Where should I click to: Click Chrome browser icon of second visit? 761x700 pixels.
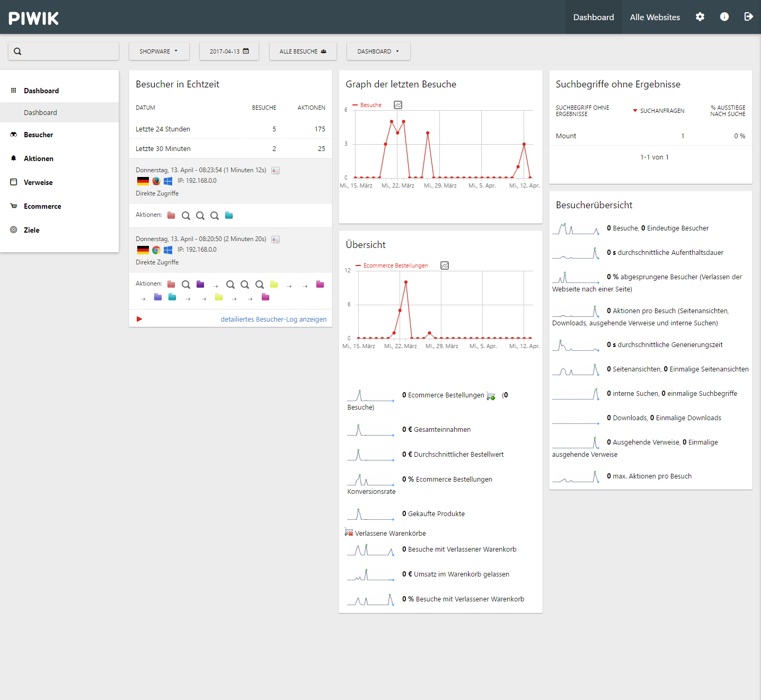(156, 250)
